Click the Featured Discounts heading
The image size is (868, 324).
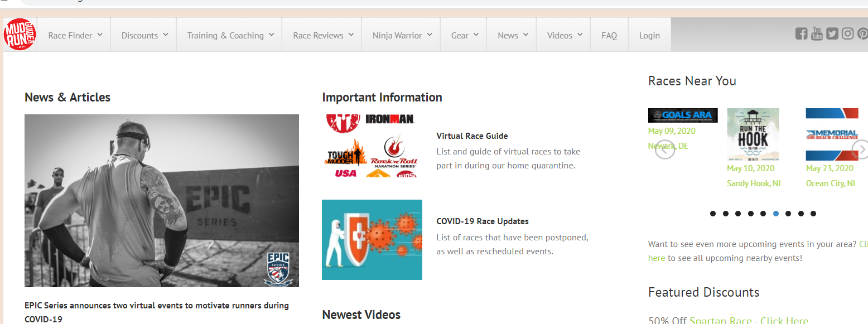(x=704, y=293)
